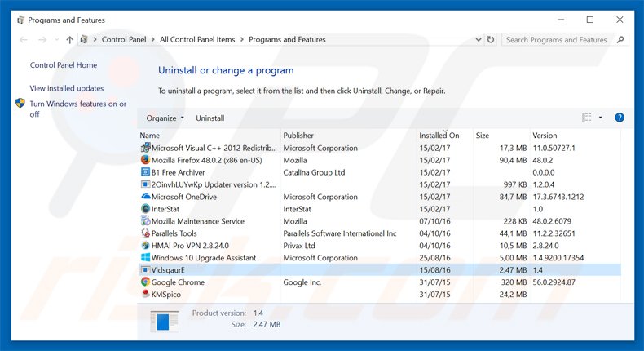
Task: Click the Privax Ltd publisher cell
Action: pyautogui.click(x=299, y=246)
